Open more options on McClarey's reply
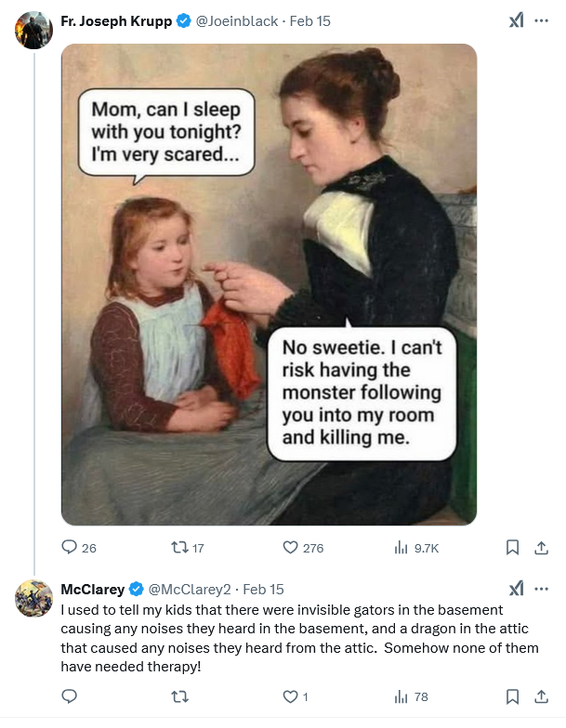Image resolution: width=566 pixels, height=728 pixels. [x=542, y=589]
